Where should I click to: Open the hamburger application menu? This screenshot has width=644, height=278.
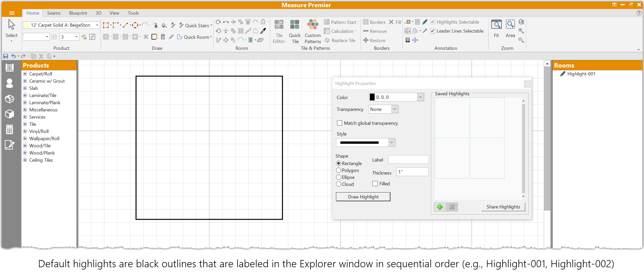(x=12, y=13)
